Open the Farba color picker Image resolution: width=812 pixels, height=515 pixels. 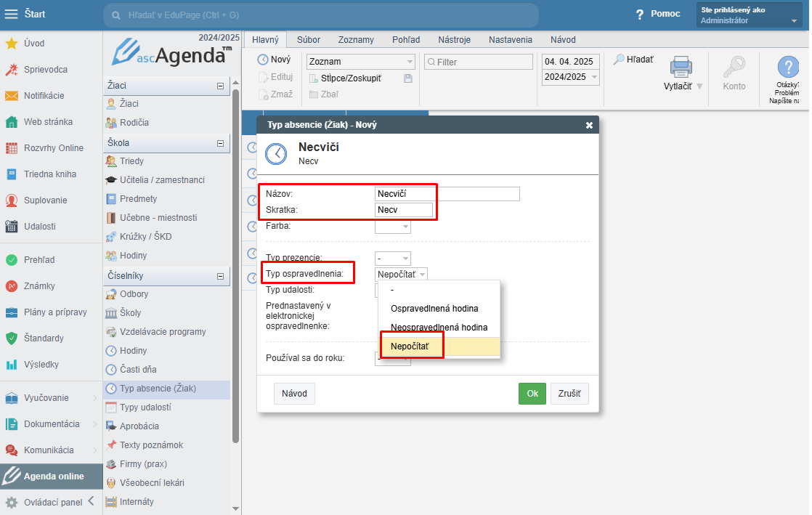[x=393, y=227]
